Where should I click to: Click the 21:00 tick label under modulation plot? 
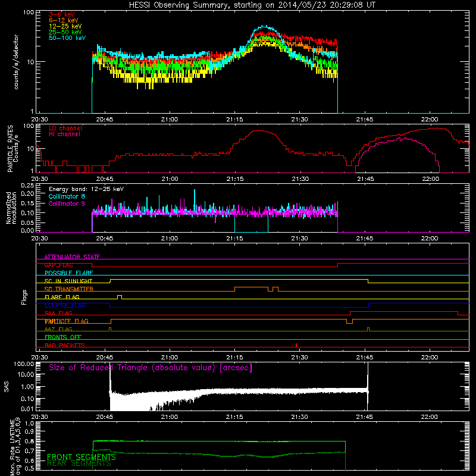click(x=170, y=239)
